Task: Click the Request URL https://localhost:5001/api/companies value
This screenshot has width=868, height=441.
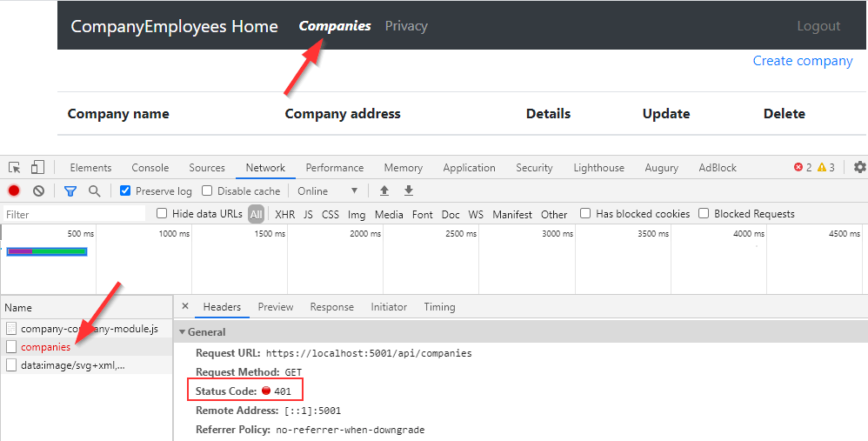Action: click(369, 353)
